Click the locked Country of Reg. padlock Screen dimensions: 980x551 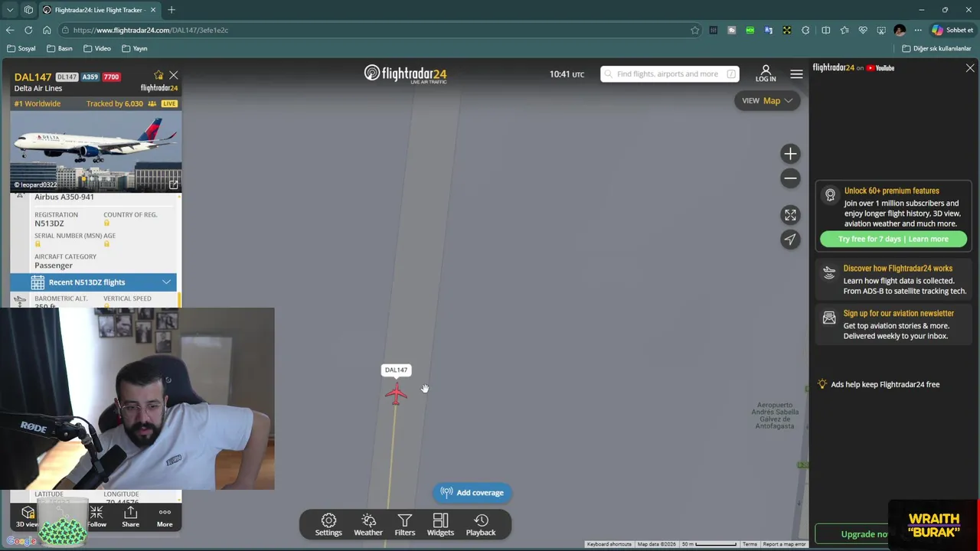(106, 223)
